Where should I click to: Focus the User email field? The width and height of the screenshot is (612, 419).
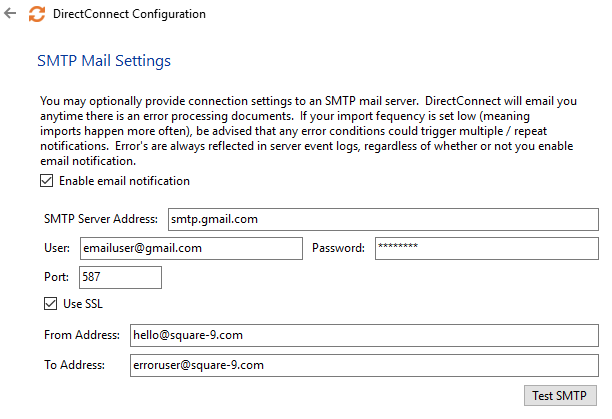pyautogui.click(x=189, y=248)
